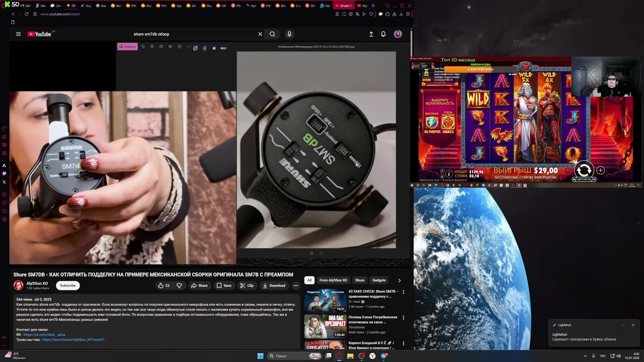
Task: Open the Yandex browser taskbar icon
Action: tap(372, 356)
